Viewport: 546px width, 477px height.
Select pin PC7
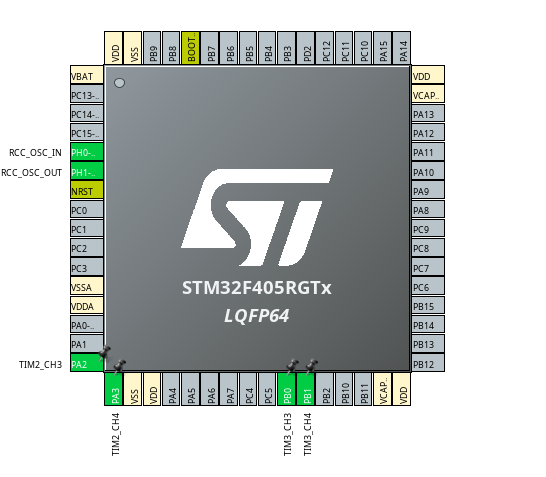428,267
